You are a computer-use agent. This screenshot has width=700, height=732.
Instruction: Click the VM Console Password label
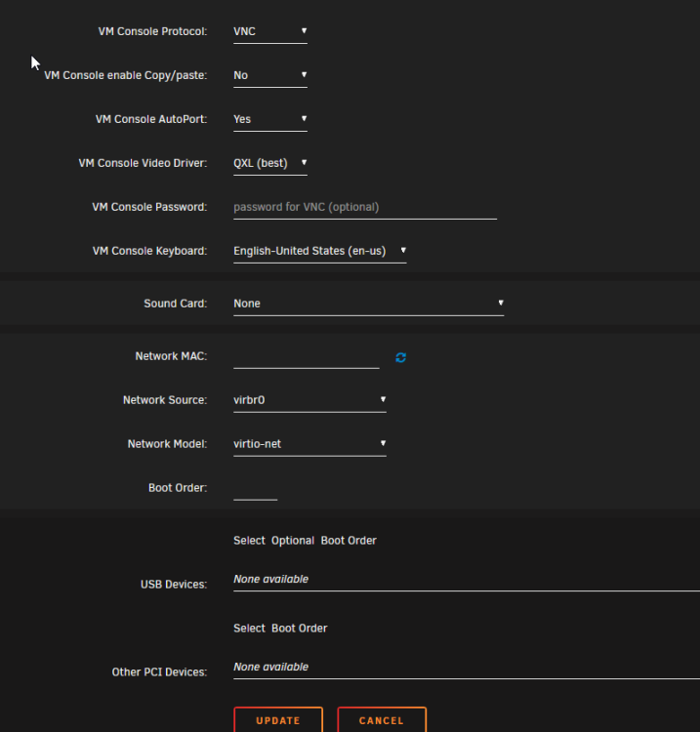click(150, 207)
